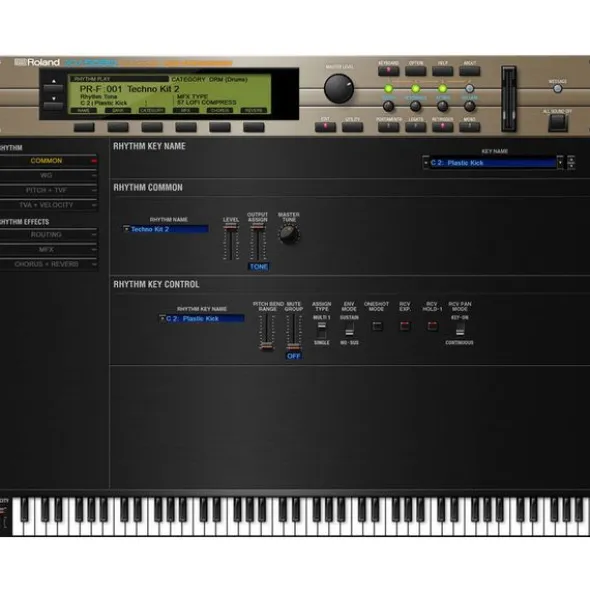Flip the ENV MODE Sustain/No-Sus switch
Screen dimensions: 590x591
coord(349,330)
